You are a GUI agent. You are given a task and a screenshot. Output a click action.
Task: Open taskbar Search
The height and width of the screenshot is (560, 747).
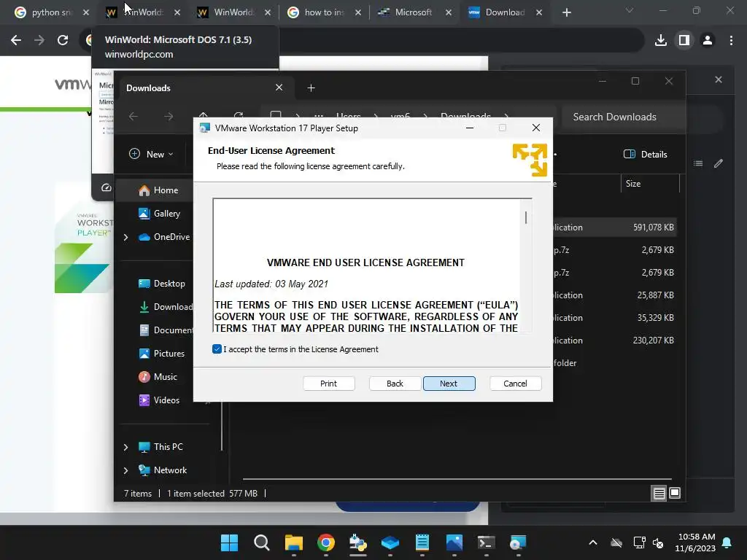point(262,542)
